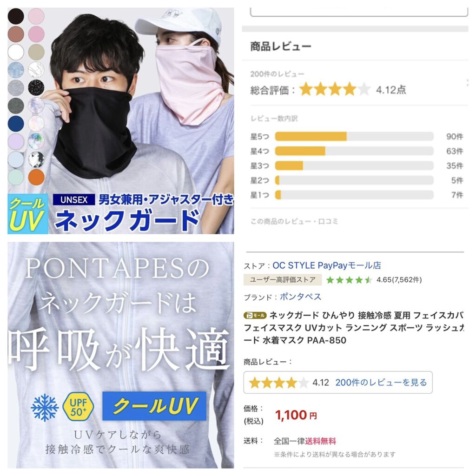Click the 星5つ review bar
Screen dimensions: 476x476
click(354, 136)
